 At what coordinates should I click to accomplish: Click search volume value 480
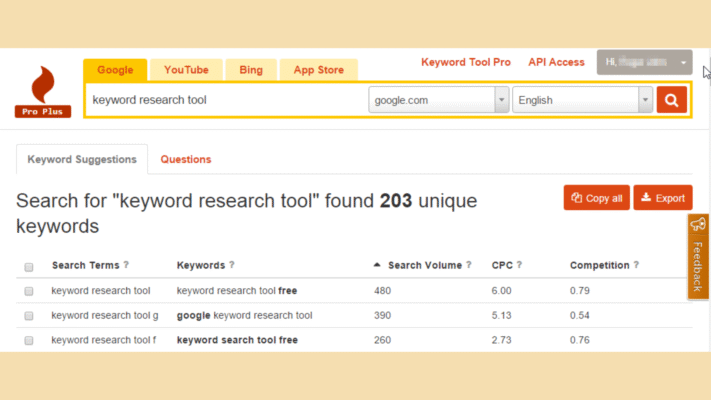382,291
